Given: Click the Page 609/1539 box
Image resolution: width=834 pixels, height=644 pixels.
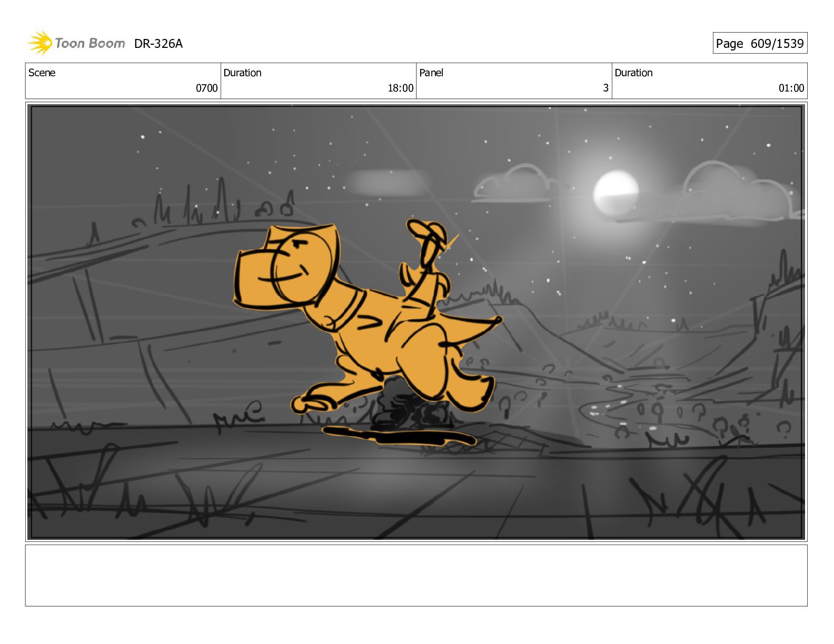Looking at the screenshot, I should pos(760,43).
